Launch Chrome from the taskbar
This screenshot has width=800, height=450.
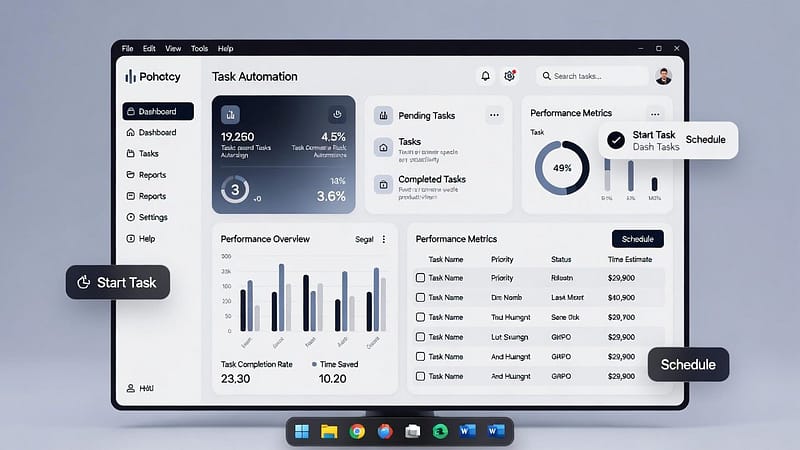coord(357,432)
